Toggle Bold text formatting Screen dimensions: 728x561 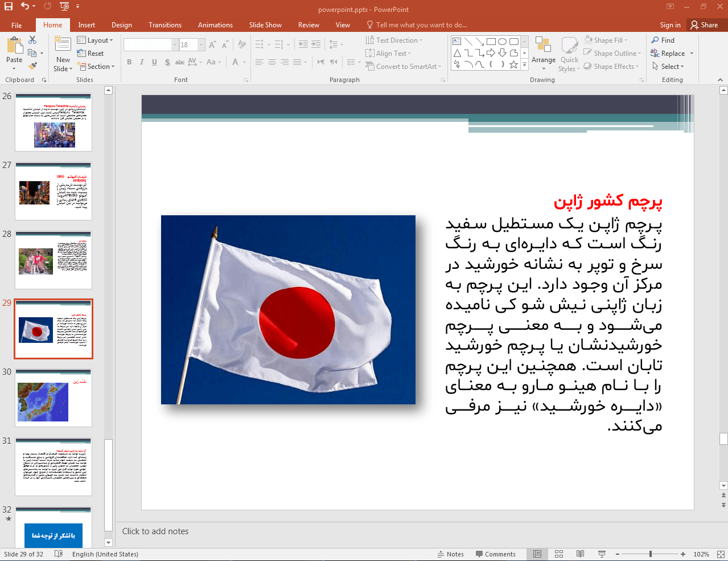[129, 62]
